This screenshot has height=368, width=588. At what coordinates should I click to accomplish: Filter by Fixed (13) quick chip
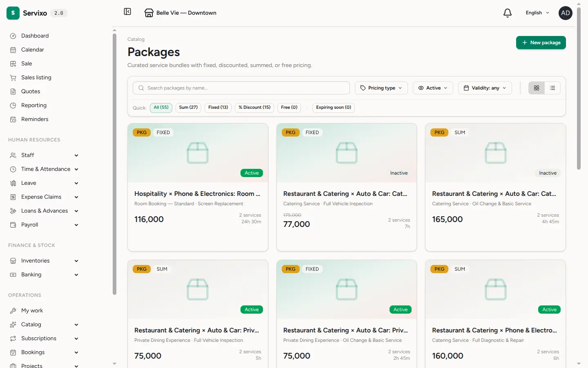[218, 108]
